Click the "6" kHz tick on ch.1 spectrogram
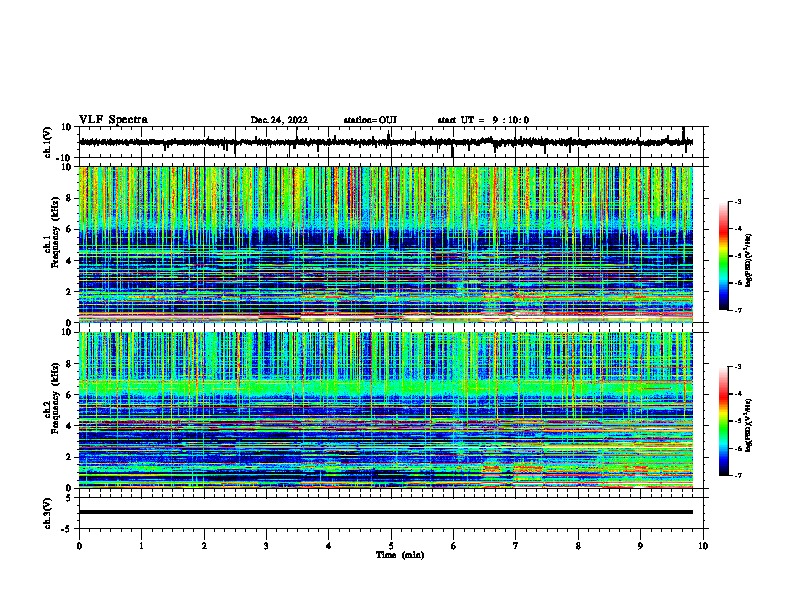The width and height of the screenshot is (792, 612). (x=70, y=229)
